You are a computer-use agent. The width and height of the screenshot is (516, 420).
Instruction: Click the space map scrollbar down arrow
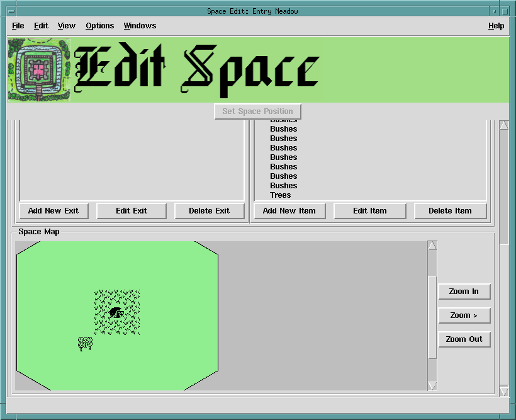point(432,385)
